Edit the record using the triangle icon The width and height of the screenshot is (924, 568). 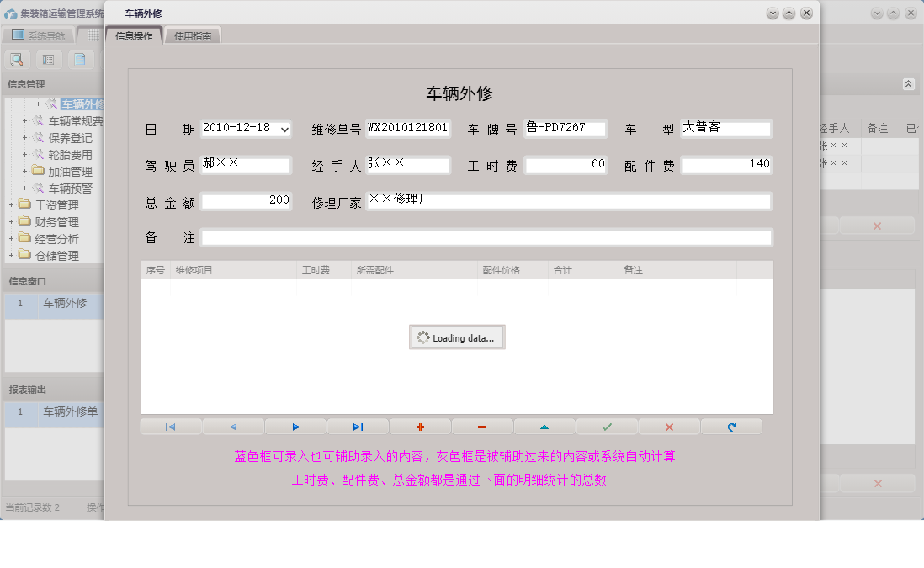(544, 427)
